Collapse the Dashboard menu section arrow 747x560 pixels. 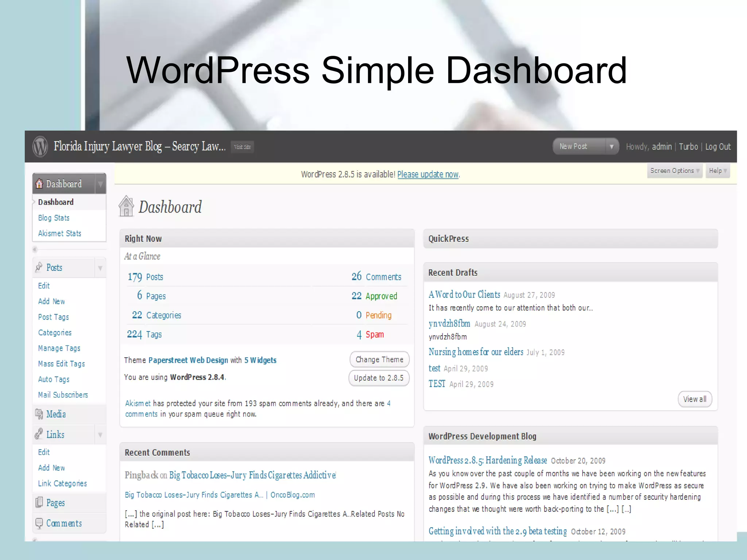(x=100, y=184)
